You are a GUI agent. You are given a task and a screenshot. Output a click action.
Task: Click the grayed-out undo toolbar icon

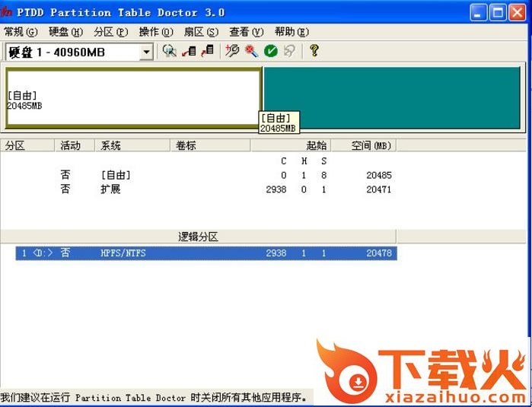289,51
